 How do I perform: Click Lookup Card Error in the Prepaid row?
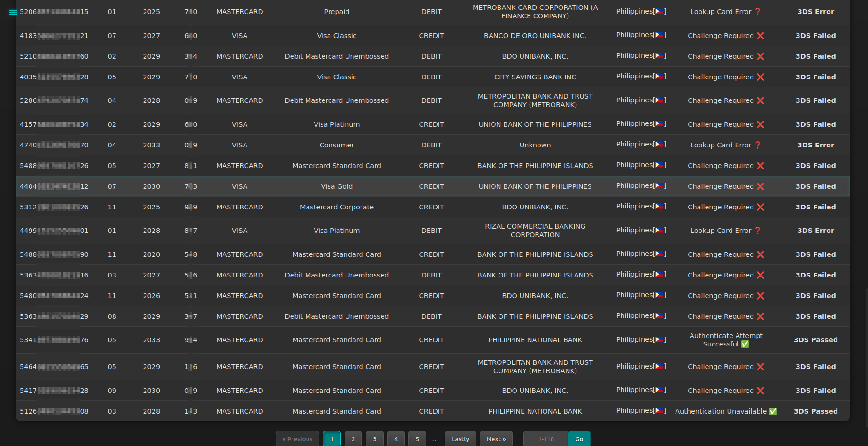[x=721, y=12]
